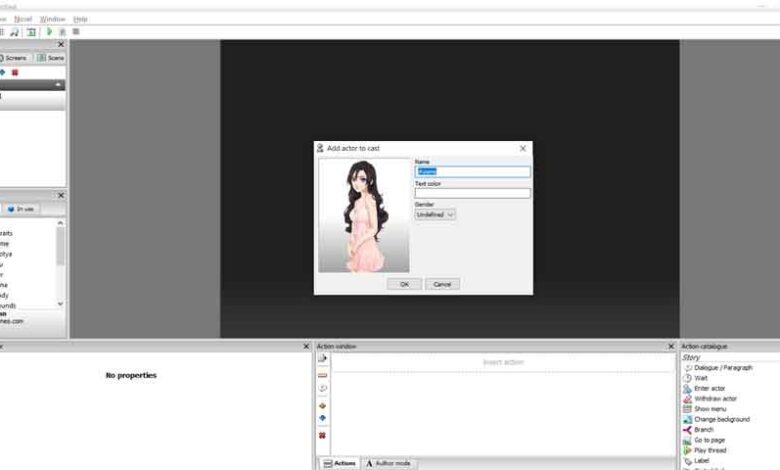
Task: Switch to the Scene tab
Action: pyautogui.click(x=51, y=58)
